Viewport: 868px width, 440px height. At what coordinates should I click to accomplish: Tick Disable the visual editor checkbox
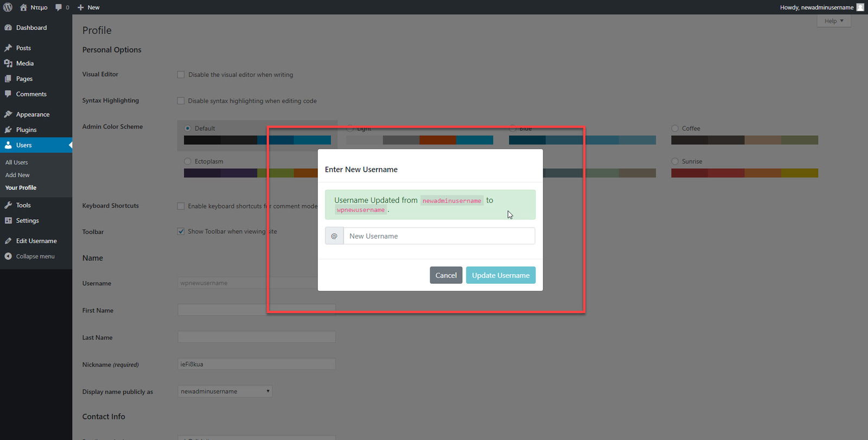(181, 74)
